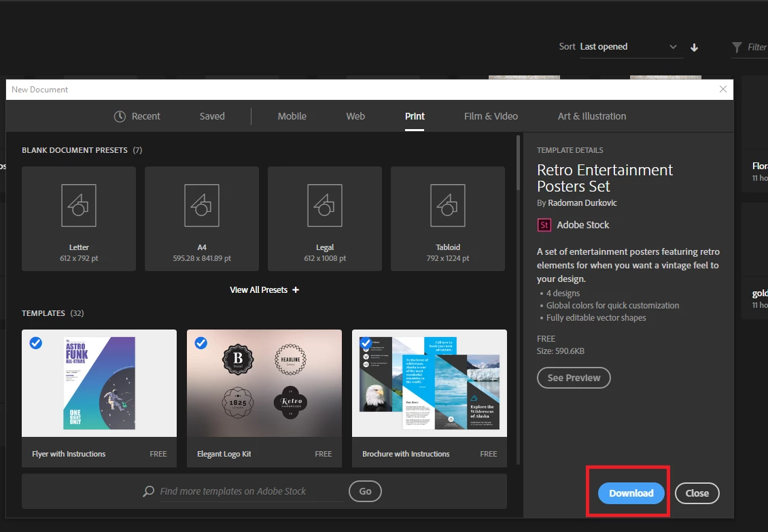Screen dimensions: 768x532
Task: Toggle checkmark on Brochure with Instructions
Action: 366,343
